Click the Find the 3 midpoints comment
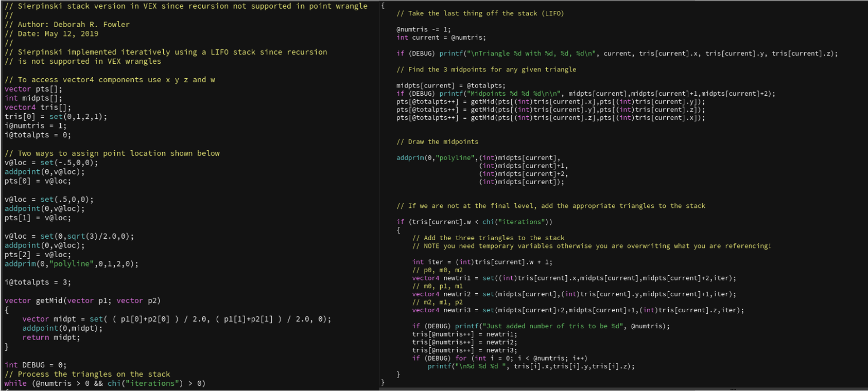 (486, 69)
